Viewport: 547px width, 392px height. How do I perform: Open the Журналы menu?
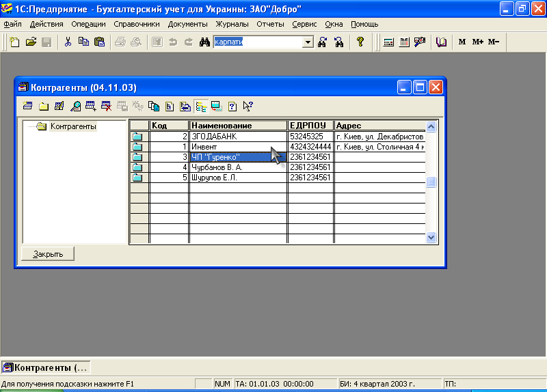point(232,24)
